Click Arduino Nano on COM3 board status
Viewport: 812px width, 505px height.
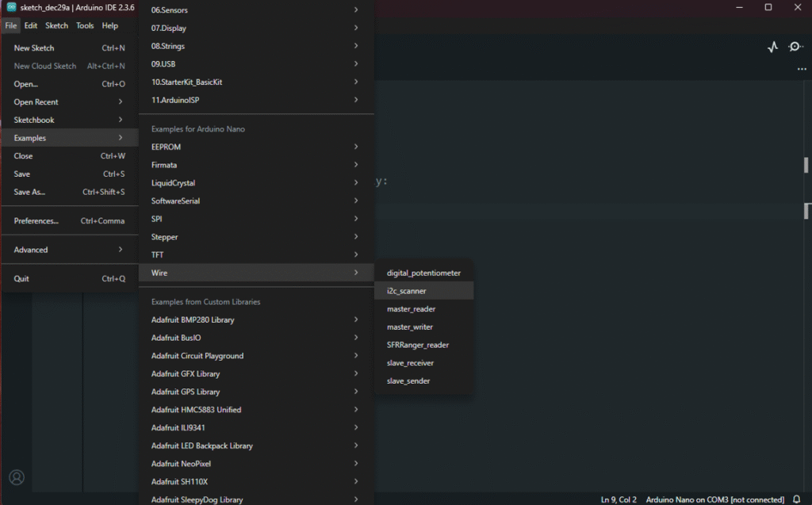(714, 499)
